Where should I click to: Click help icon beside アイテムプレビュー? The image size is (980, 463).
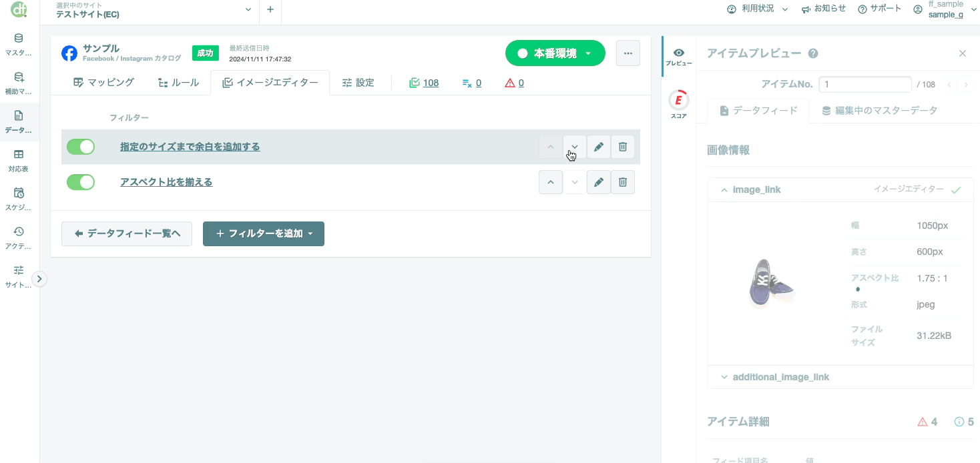pos(813,53)
